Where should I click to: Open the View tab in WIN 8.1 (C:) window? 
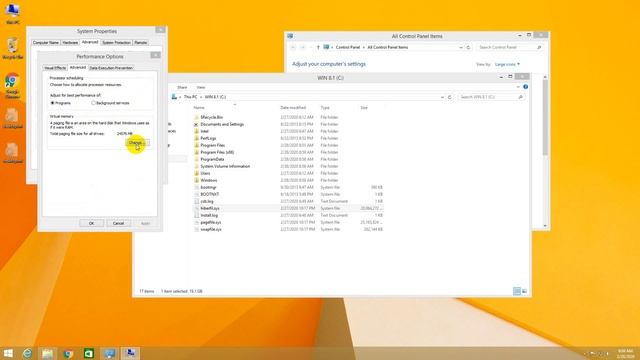pyautogui.click(x=201, y=87)
